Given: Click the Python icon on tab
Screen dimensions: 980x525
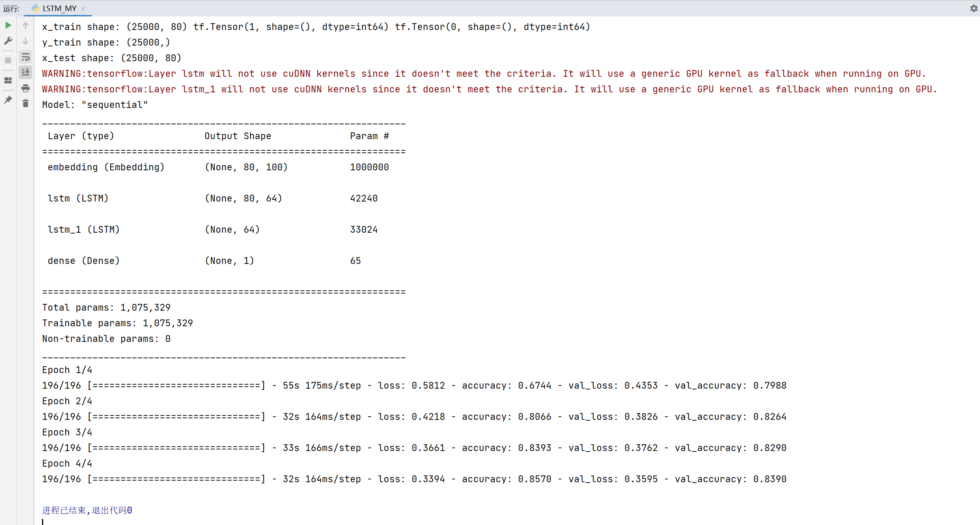Looking at the screenshot, I should tap(35, 8).
